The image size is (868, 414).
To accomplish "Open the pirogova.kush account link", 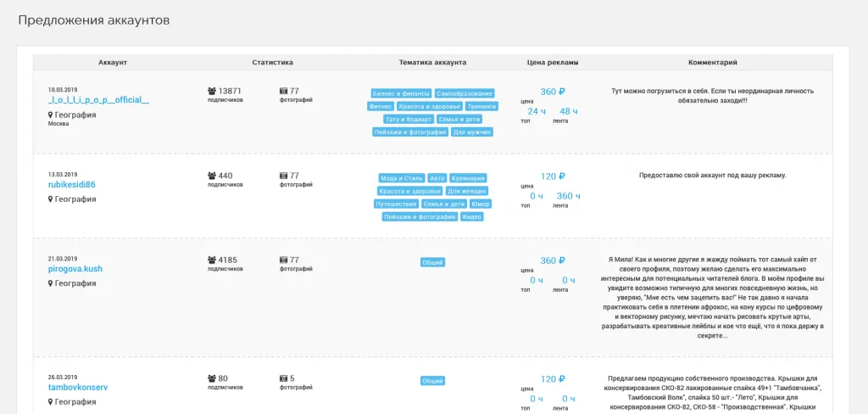I will (x=75, y=269).
